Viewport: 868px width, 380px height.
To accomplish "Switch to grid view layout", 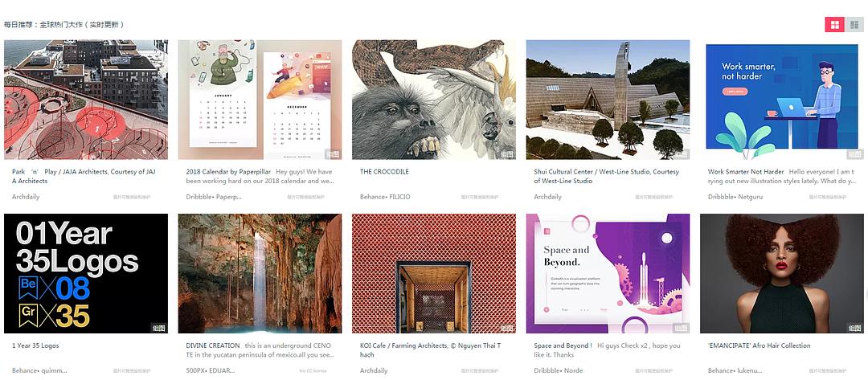I will tap(835, 25).
